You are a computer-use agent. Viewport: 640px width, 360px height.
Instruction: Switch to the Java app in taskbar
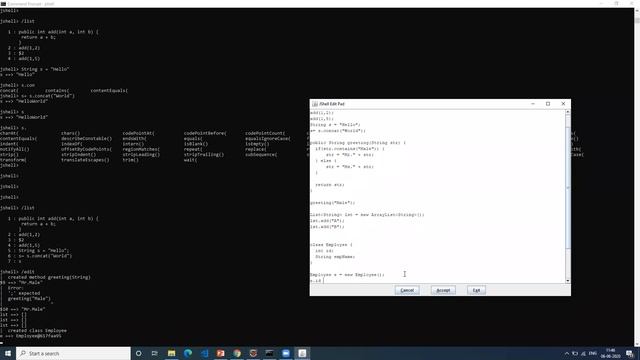pos(302,353)
